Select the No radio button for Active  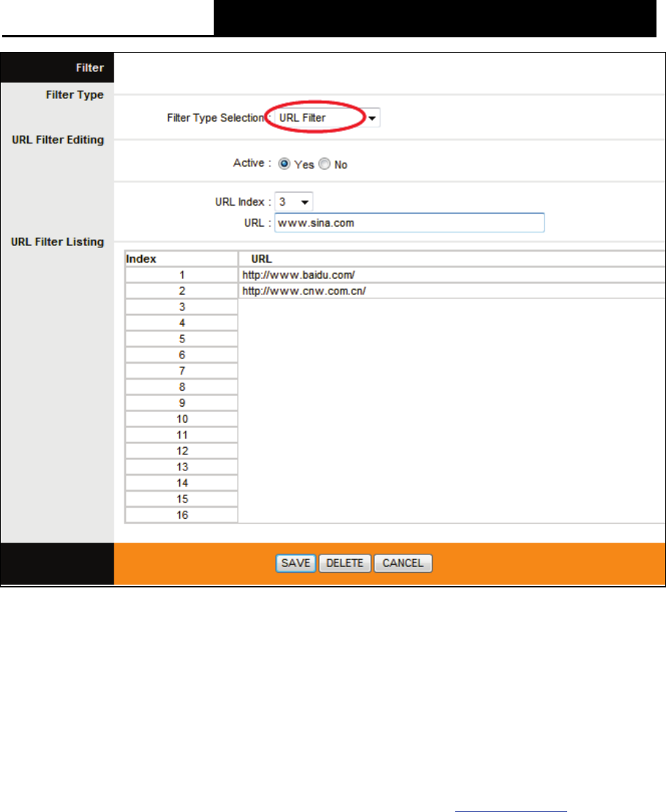324,164
